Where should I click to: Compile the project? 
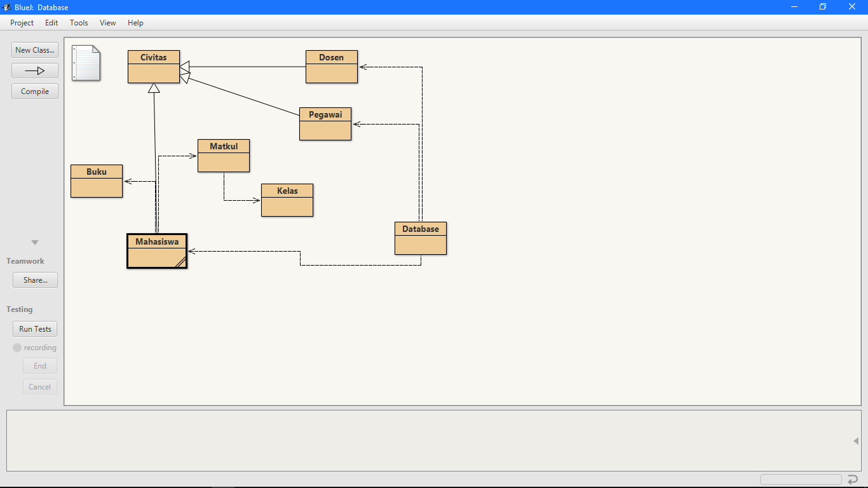(x=34, y=91)
